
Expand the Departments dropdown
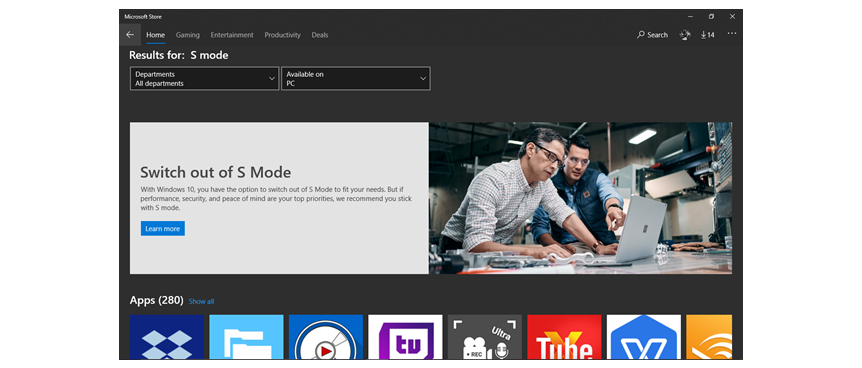205,79
